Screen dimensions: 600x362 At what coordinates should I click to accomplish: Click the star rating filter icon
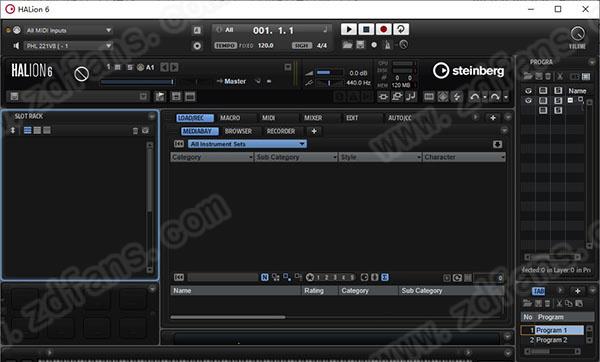310,277
